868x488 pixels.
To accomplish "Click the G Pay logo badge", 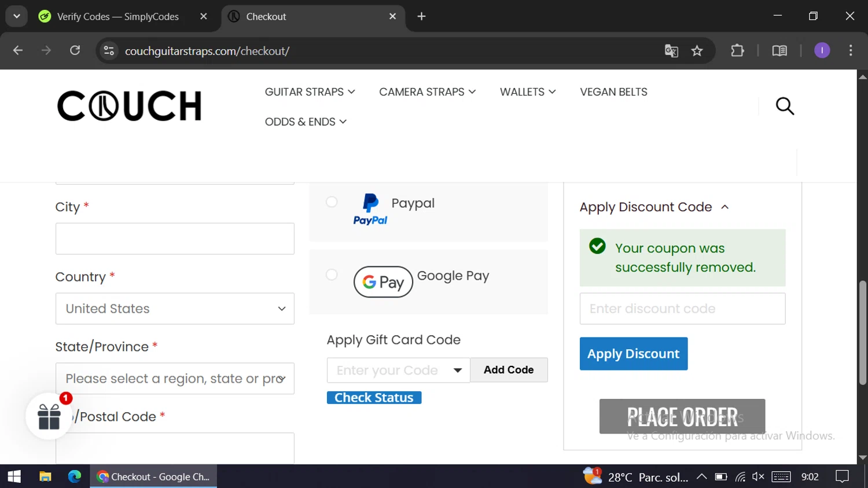I will pyautogui.click(x=383, y=282).
